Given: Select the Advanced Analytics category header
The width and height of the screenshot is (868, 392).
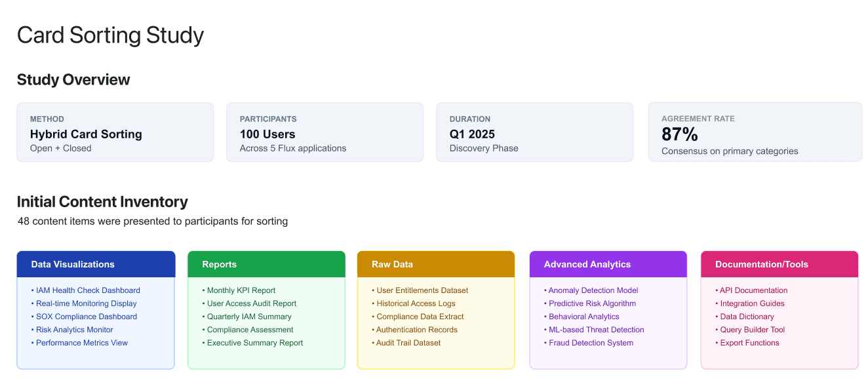Looking at the screenshot, I should coord(608,264).
